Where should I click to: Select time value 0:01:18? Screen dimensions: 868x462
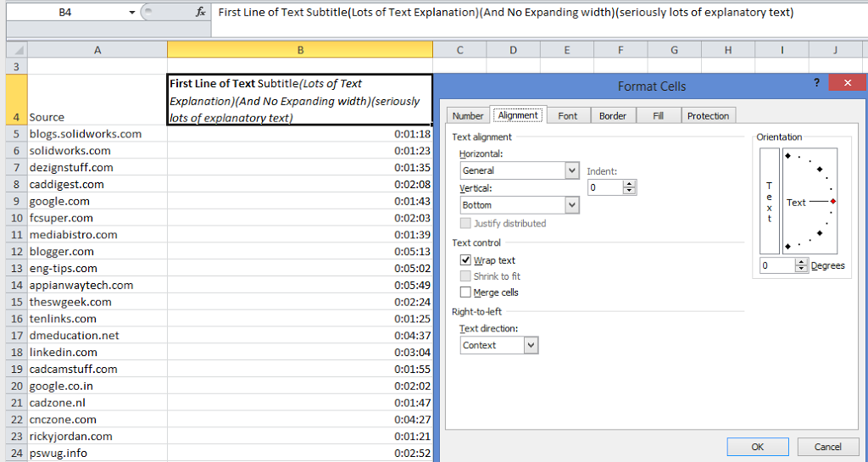click(300, 134)
